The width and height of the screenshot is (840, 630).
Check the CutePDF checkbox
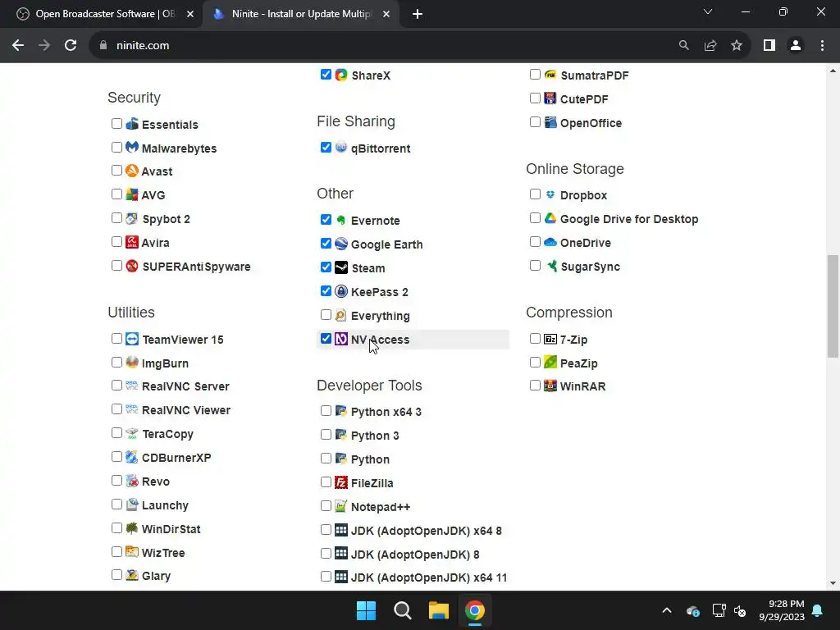(x=535, y=98)
